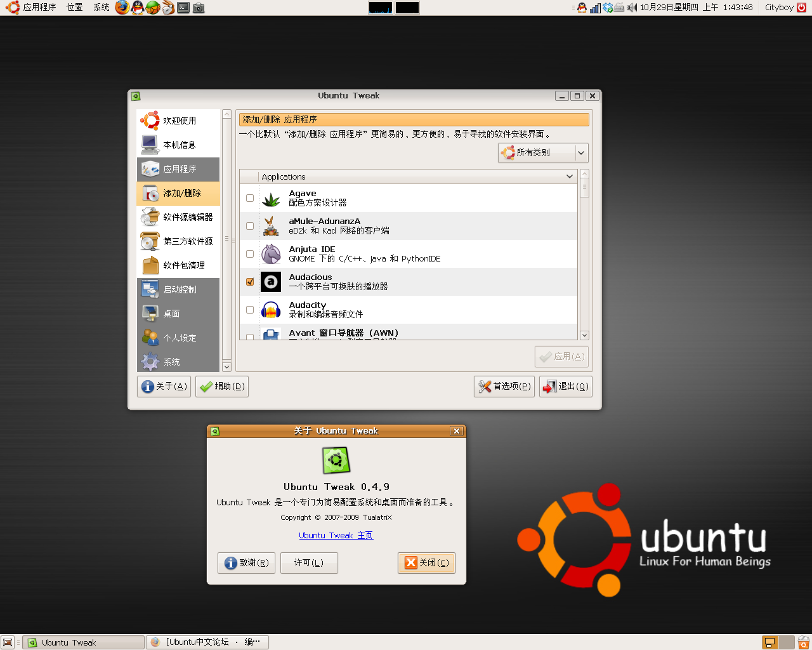Viewport: 812px width, 650px height.
Task: Click the Agave application icon
Action: coord(271,198)
